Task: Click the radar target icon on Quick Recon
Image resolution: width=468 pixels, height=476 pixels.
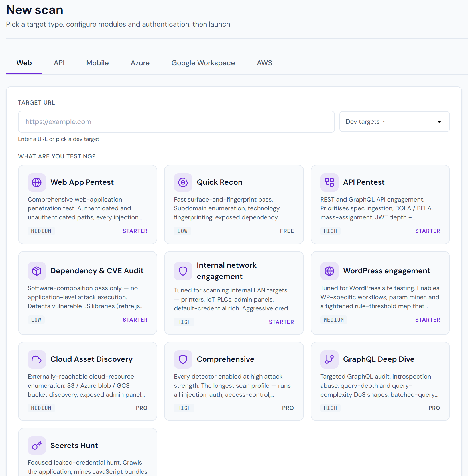Action: (183, 182)
